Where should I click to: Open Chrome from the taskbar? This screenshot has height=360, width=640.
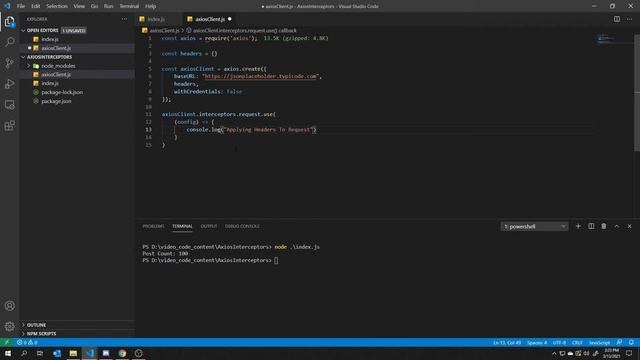(x=122, y=353)
